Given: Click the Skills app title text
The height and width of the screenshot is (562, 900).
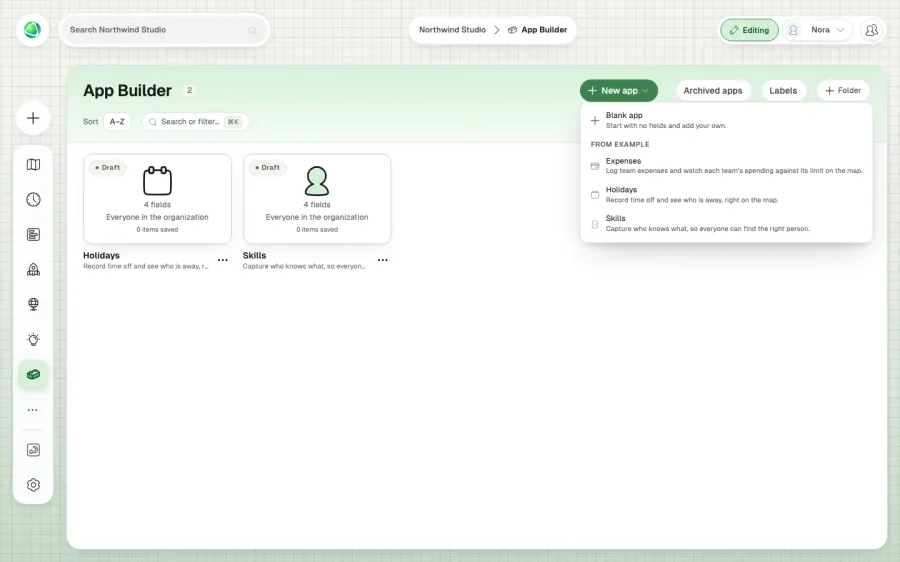Looking at the screenshot, I should tap(254, 255).
